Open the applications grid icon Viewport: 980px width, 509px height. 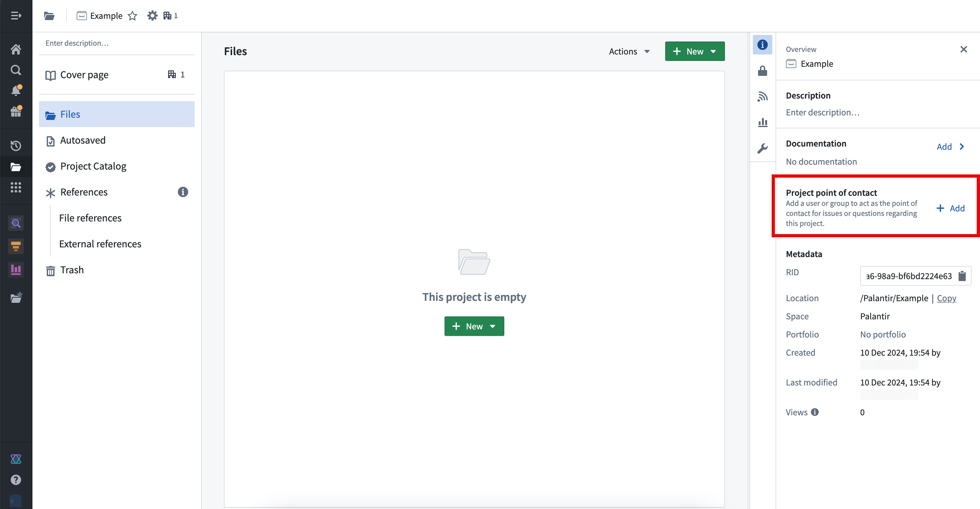[x=16, y=187]
